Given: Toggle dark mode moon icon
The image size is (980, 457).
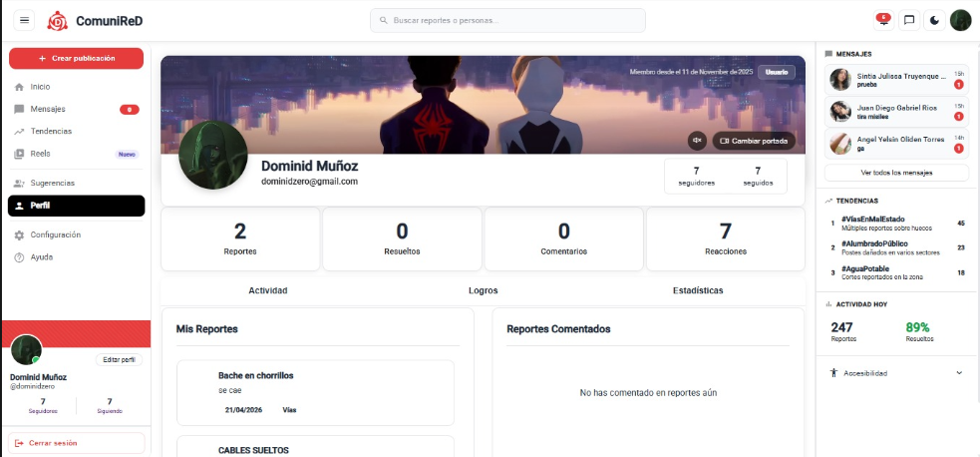Looking at the screenshot, I should pos(934,21).
